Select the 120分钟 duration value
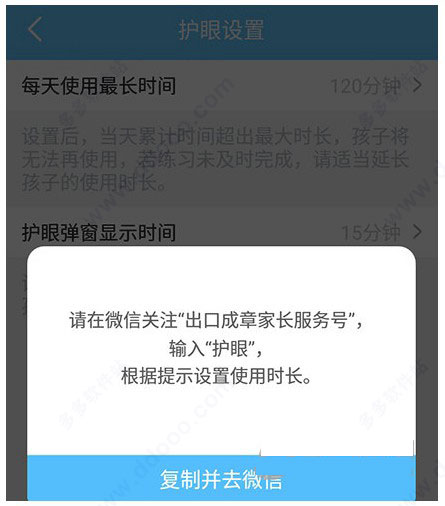This screenshot has height=506, width=445. click(x=365, y=86)
